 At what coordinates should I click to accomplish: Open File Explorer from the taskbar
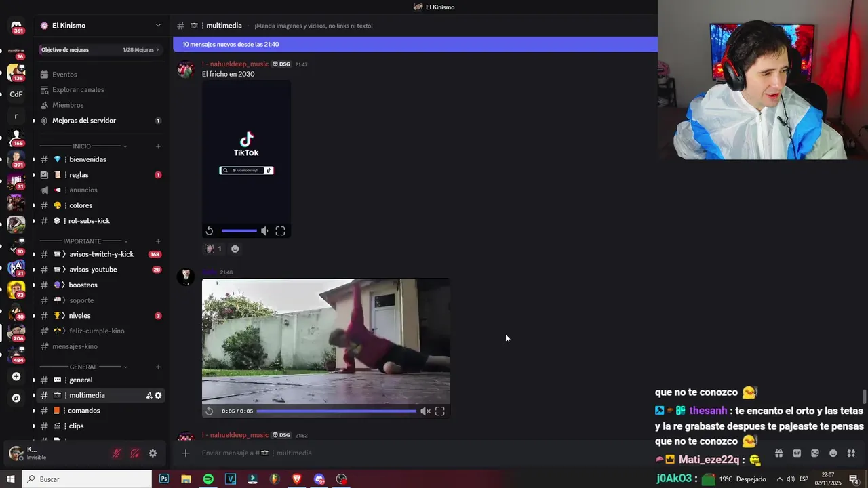click(186, 479)
